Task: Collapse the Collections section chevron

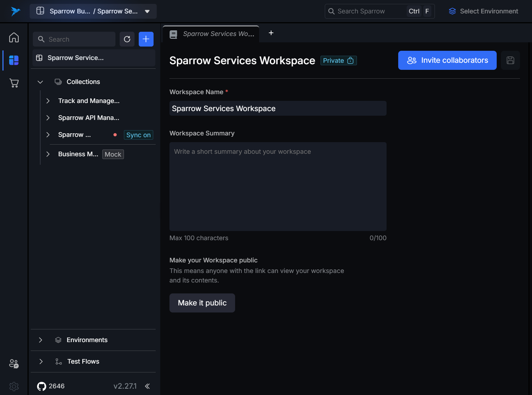Action: (x=40, y=82)
